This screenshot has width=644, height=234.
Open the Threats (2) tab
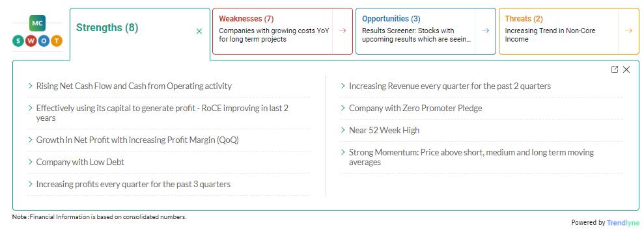(524, 19)
